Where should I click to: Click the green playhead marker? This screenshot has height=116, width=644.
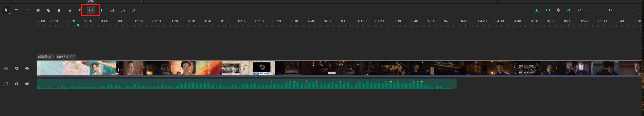coord(78,25)
